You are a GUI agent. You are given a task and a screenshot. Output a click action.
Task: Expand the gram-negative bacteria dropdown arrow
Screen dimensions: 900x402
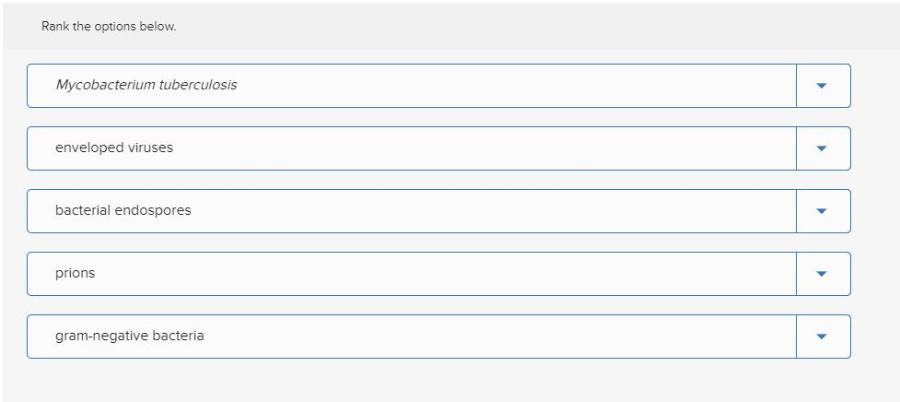pyautogui.click(x=824, y=337)
